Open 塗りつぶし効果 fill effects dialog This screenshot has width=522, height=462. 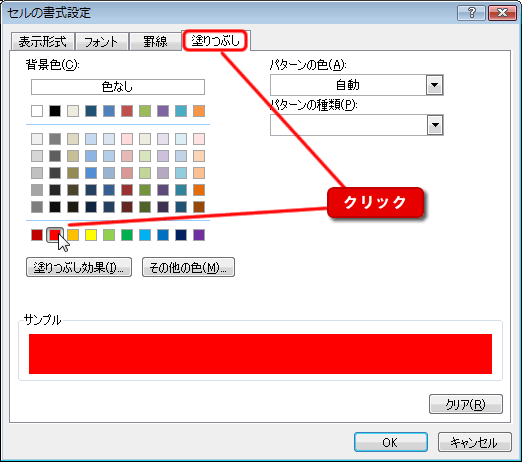pos(79,267)
